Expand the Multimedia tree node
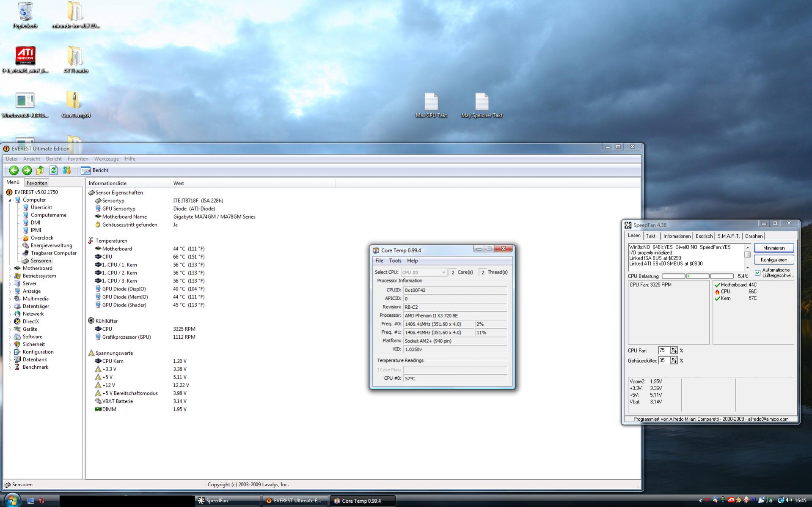This screenshot has width=812, height=507. (10, 299)
